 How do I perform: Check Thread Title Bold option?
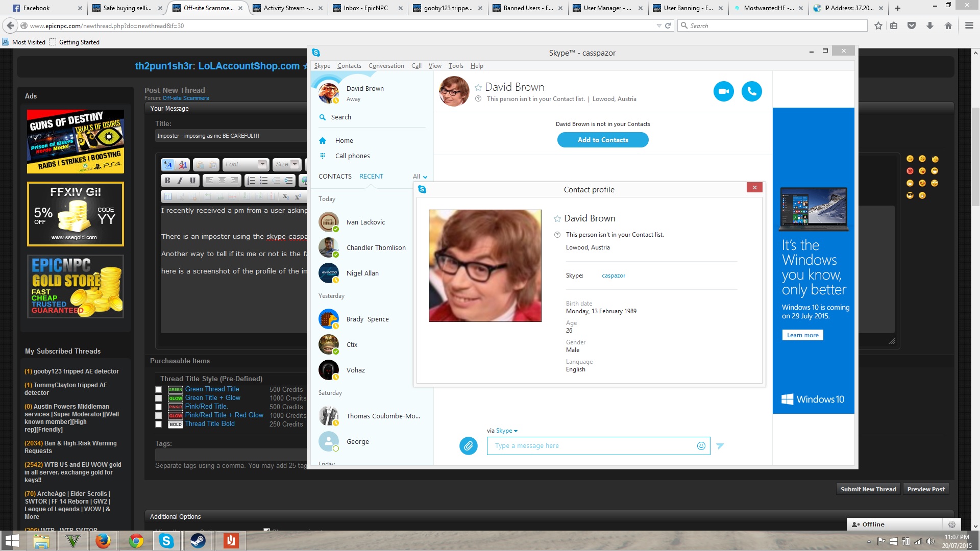click(x=158, y=424)
